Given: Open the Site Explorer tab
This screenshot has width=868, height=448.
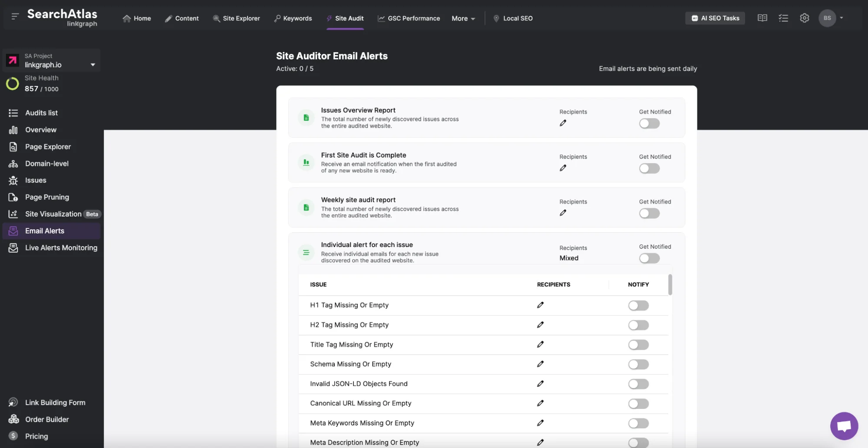Looking at the screenshot, I should tap(236, 18).
